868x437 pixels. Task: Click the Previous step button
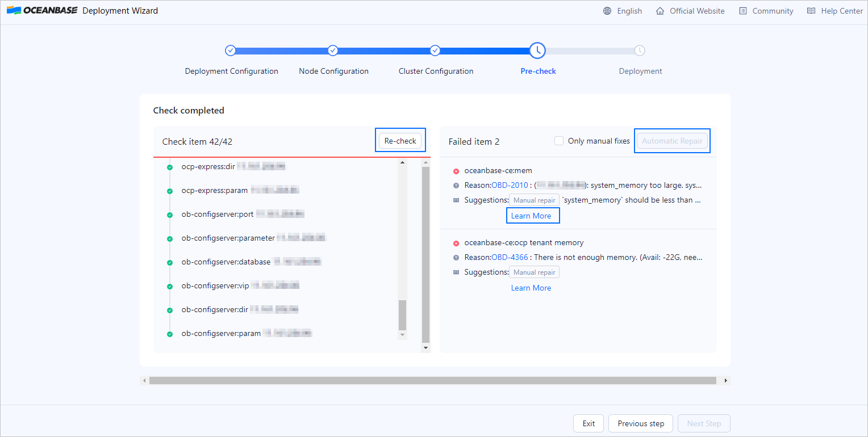pyautogui.click(x=640, y=423)
